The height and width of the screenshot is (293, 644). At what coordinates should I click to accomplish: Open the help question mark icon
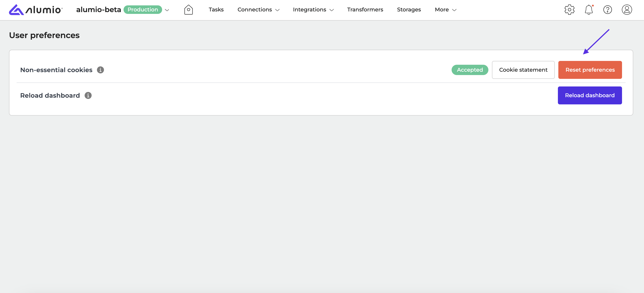[607, 10]
